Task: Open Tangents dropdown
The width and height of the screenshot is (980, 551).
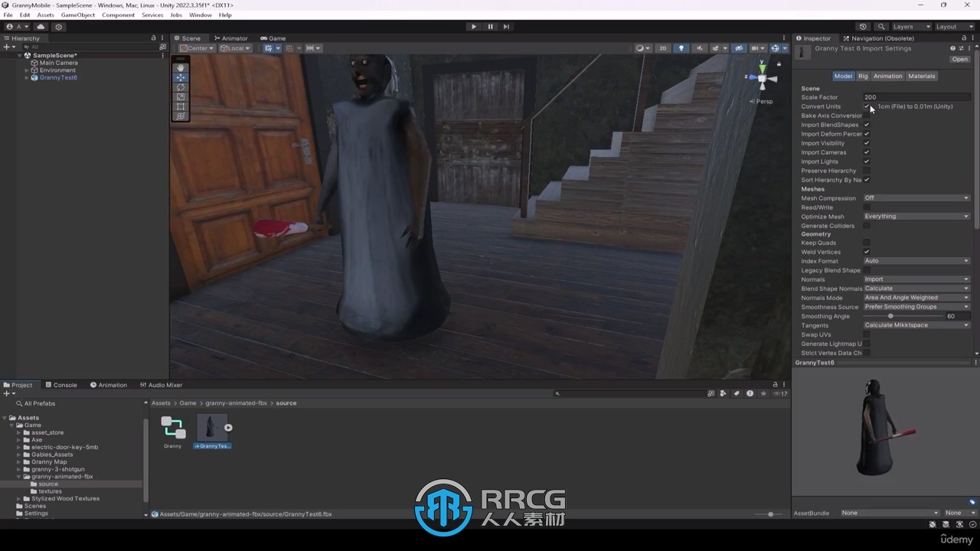Action: (x=916, y=325)
